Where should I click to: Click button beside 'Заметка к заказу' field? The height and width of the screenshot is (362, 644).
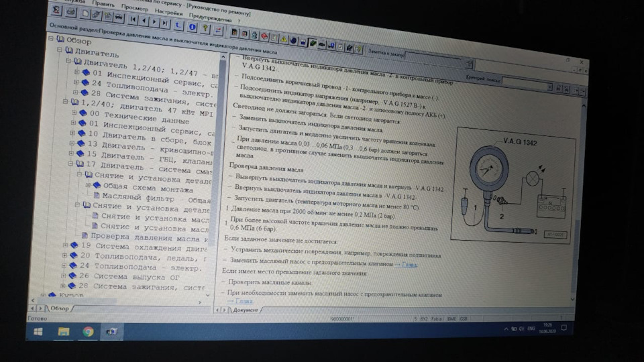(x=469, y=64)
